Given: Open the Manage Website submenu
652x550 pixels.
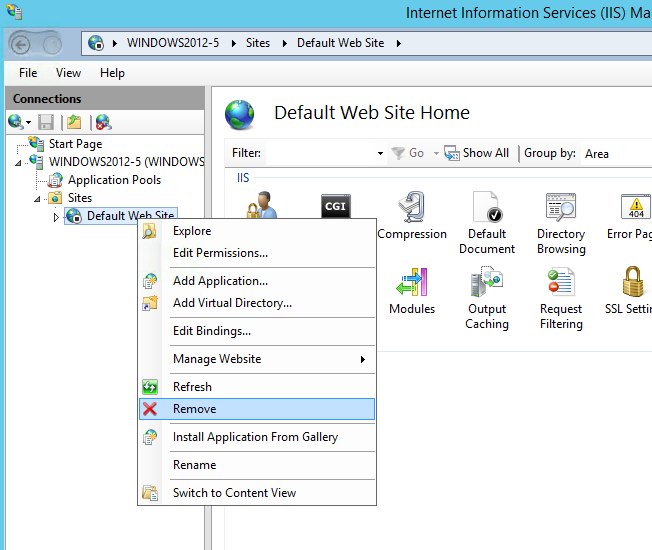Looking at the screenshot, I should (217, 359).
